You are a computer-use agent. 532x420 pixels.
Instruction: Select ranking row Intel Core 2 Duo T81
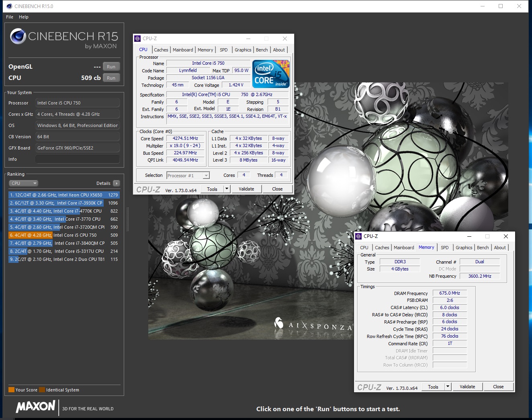[64, 259]
